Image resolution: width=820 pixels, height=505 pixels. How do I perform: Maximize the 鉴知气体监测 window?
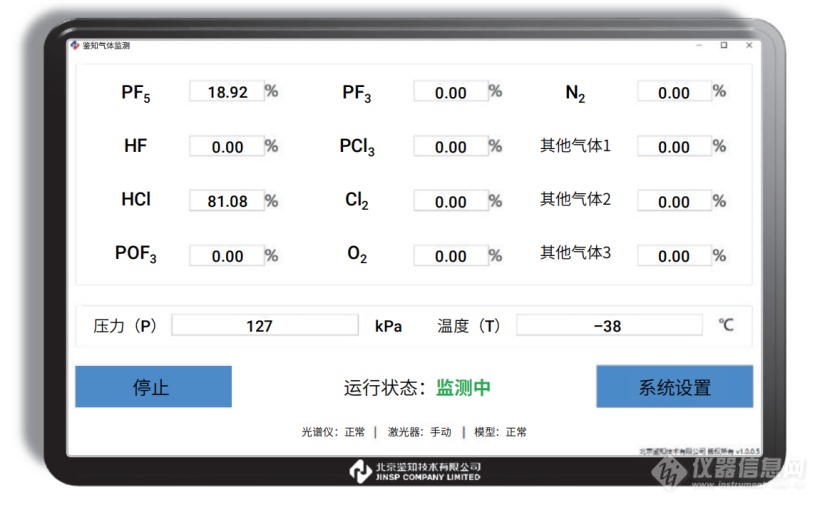(x=724, y=45)
